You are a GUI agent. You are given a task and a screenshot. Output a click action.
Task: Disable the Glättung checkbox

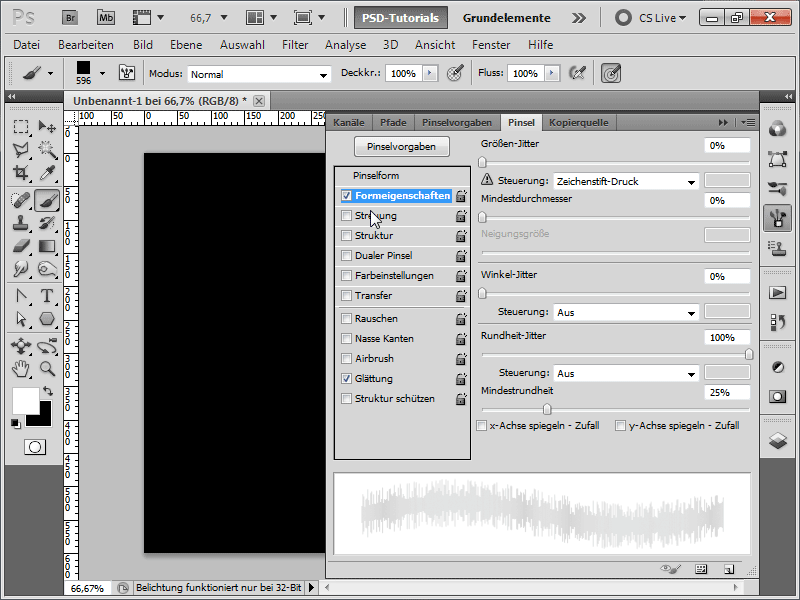click(x=346, y=379)
